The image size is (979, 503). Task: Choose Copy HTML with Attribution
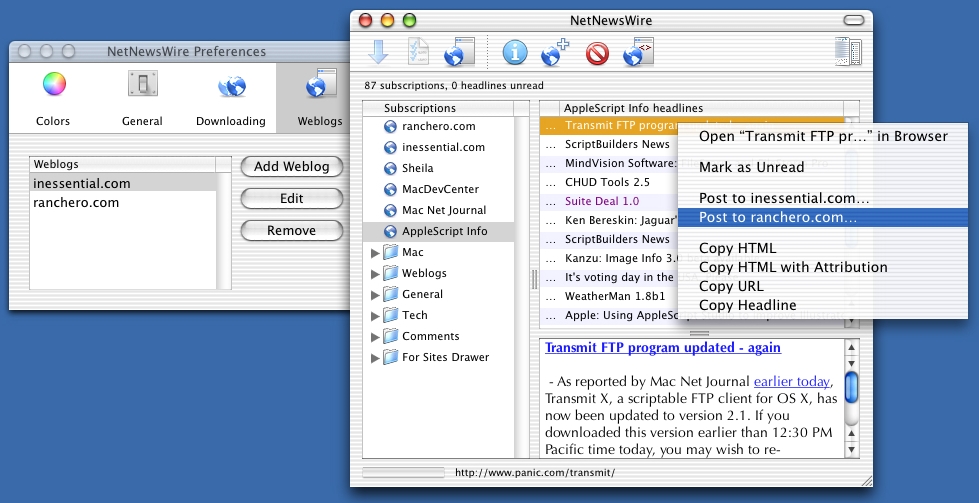point(823,267)
